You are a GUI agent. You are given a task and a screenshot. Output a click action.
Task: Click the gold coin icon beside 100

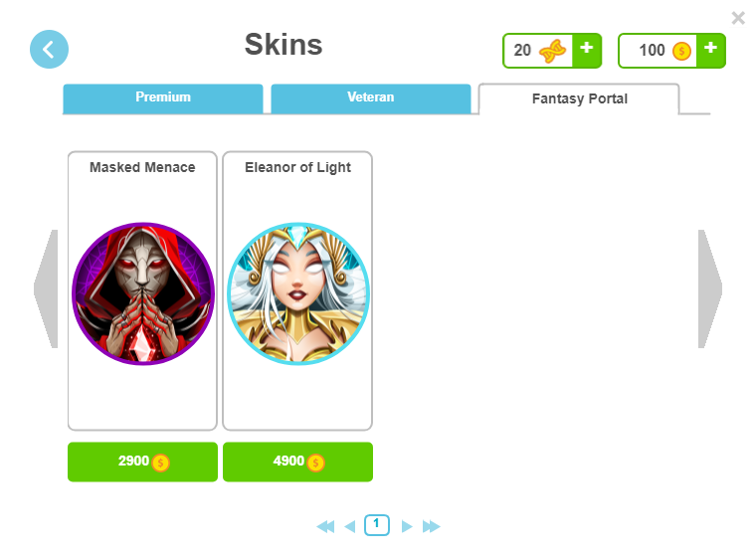tap(681, 51)
